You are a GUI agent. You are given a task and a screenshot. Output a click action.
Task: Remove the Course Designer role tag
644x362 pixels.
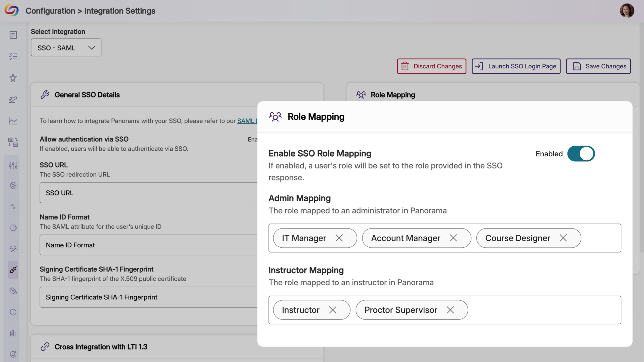[x=563, y=238]
